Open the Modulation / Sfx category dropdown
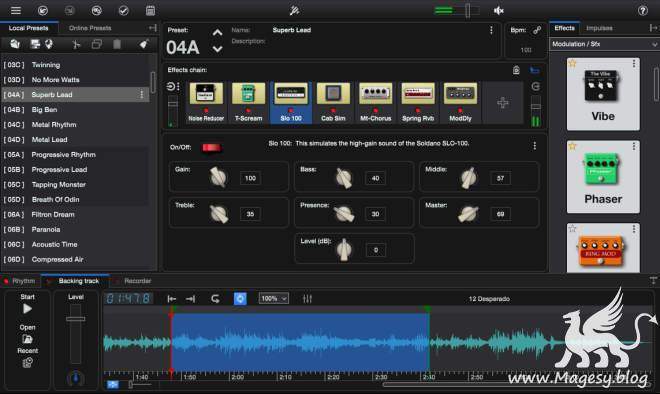Viewport: 660px width, 394px height. (x=604, y=44)
